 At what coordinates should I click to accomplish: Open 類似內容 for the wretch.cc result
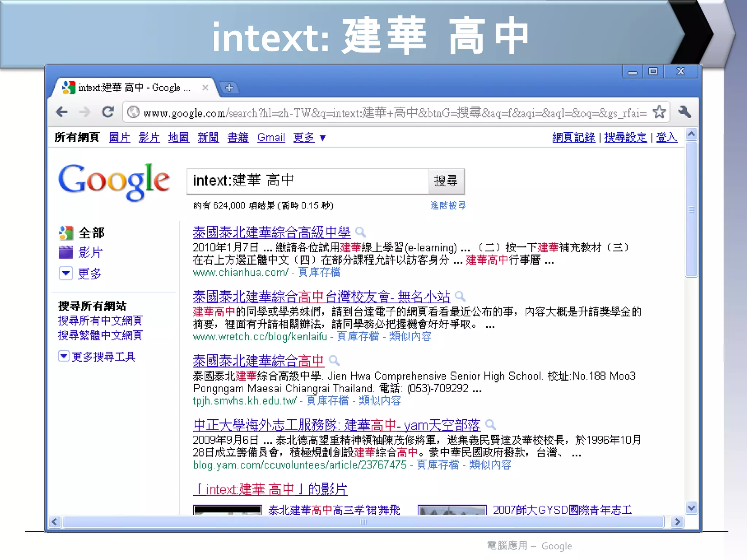410,337
